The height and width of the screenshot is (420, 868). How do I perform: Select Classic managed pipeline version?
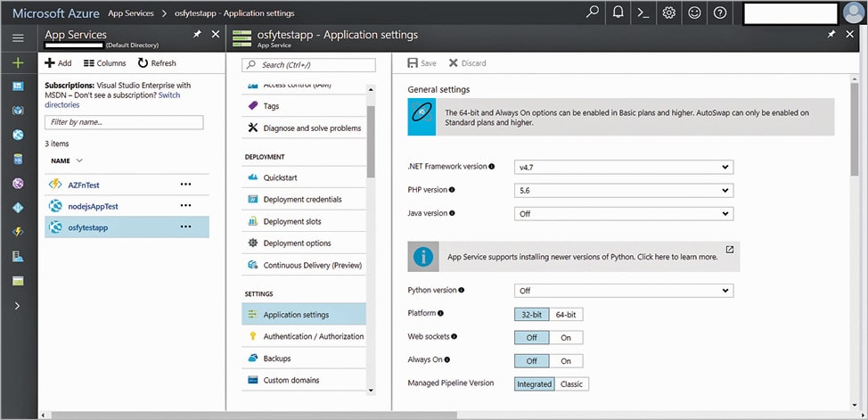coord(572,384)
